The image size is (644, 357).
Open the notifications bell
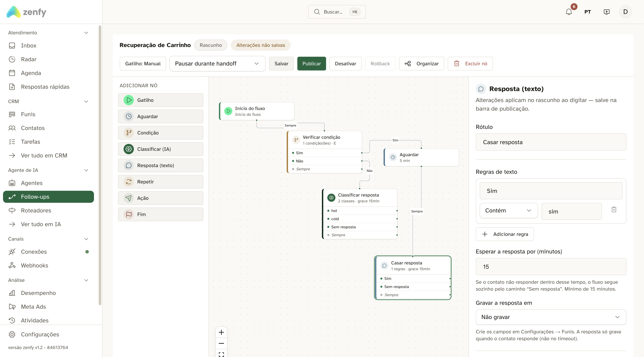pyautogui.click(x=569, y=12)
